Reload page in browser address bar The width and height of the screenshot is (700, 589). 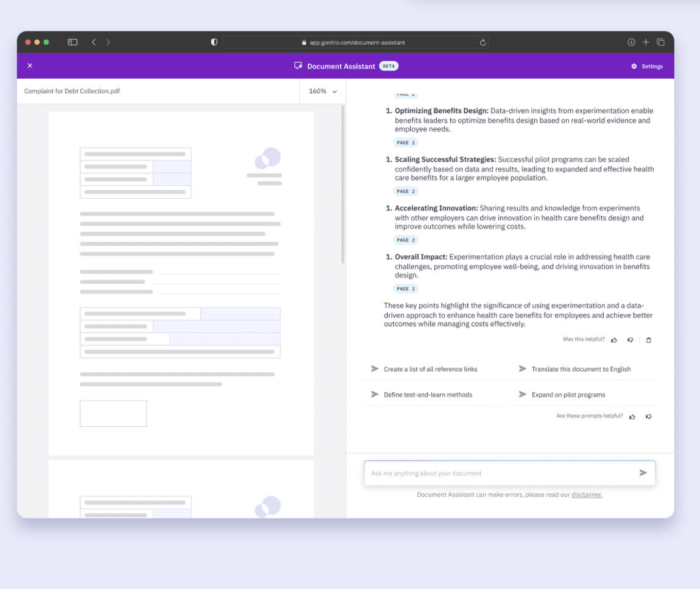click(x=483, y=43)
